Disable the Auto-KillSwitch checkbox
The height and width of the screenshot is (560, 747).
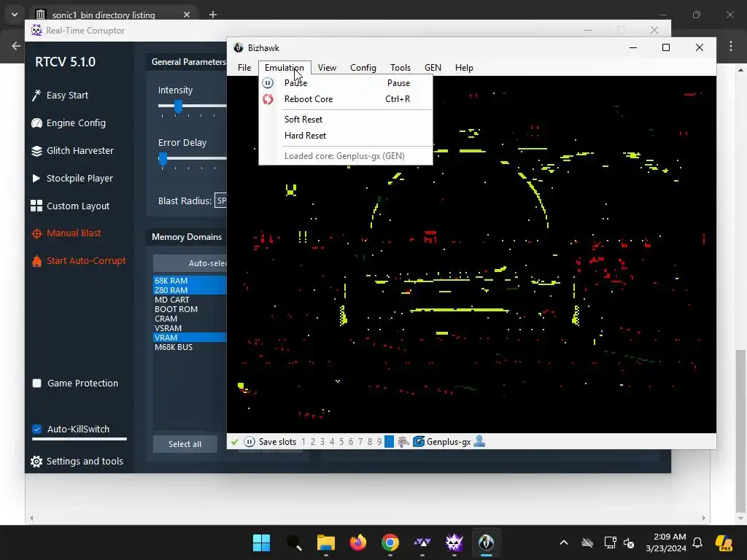click(36, 429)
